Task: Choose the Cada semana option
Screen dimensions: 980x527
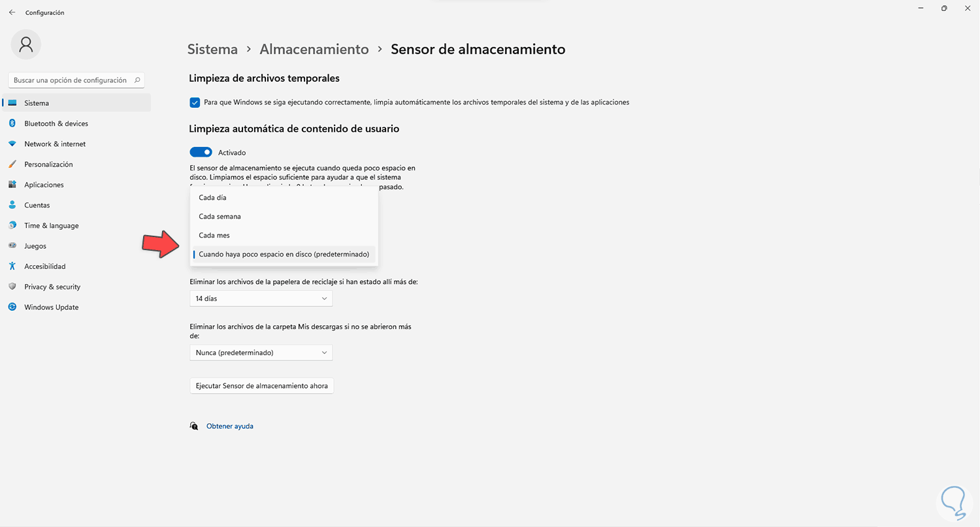Action: coord(220,217)
